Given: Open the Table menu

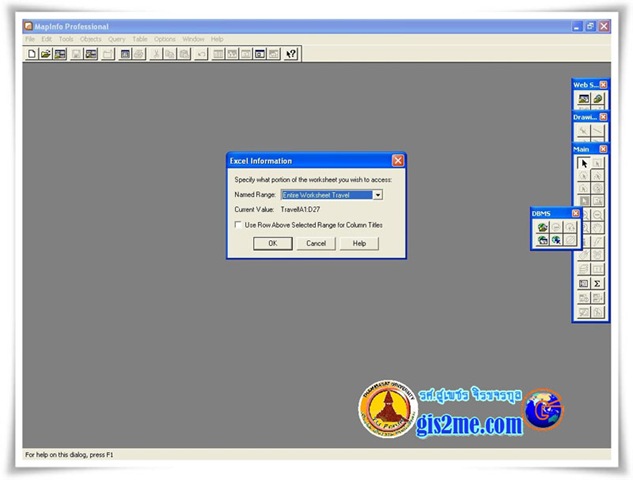Looking at the screenshot, I should 140,39.
